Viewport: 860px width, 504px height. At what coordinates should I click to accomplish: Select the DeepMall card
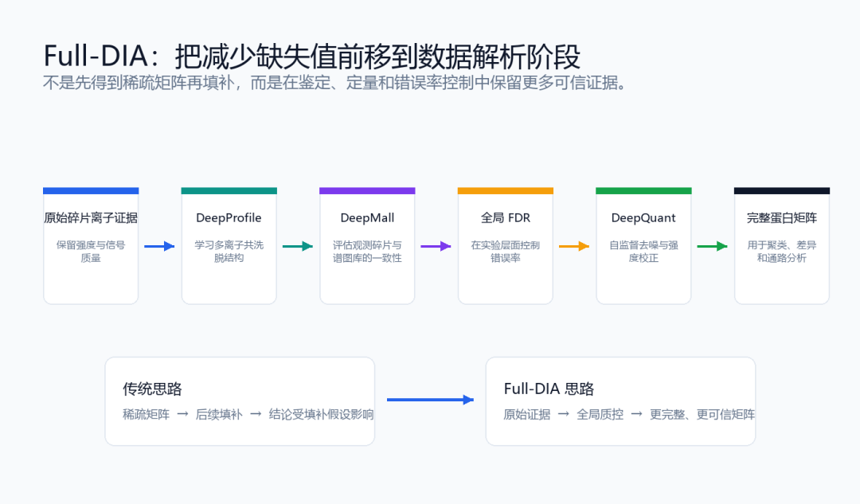point(367,246)
